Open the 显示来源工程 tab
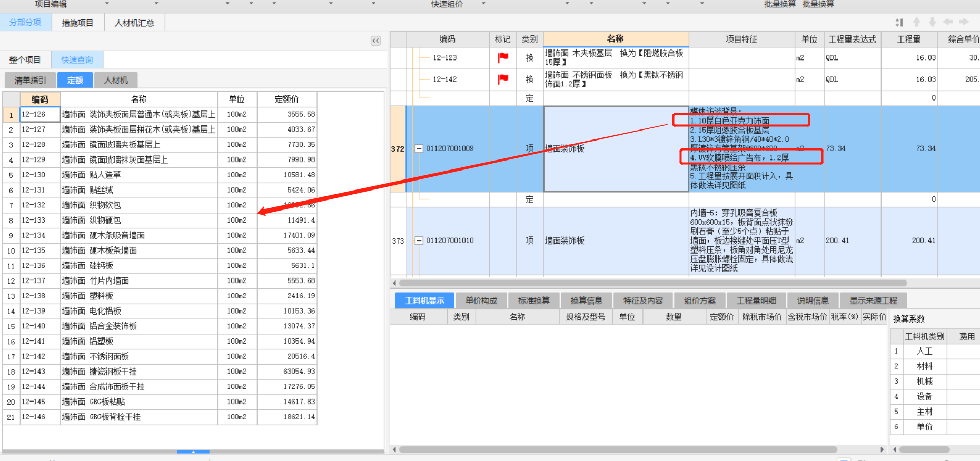The image size is (980, 461). coord(873,300)
